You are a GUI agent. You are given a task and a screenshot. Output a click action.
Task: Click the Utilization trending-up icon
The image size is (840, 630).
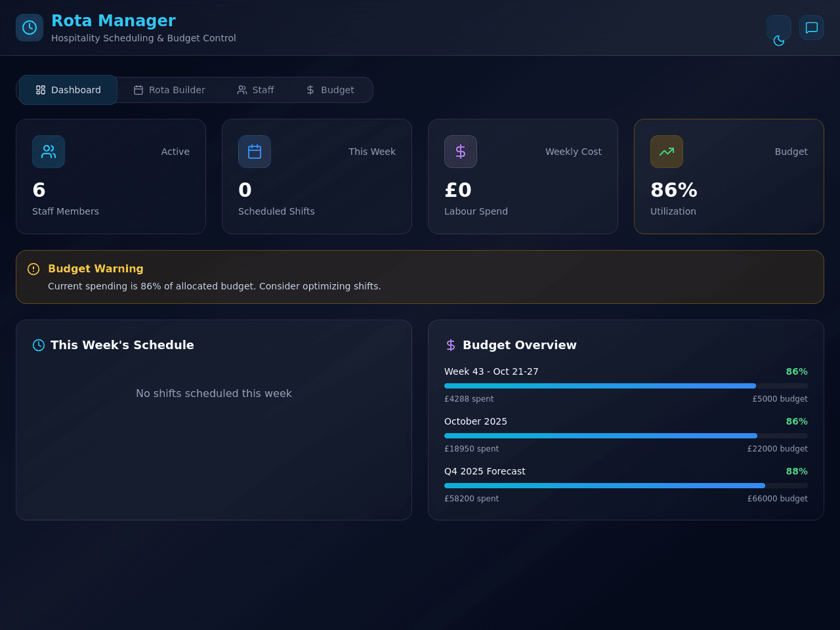click(667, 152)
